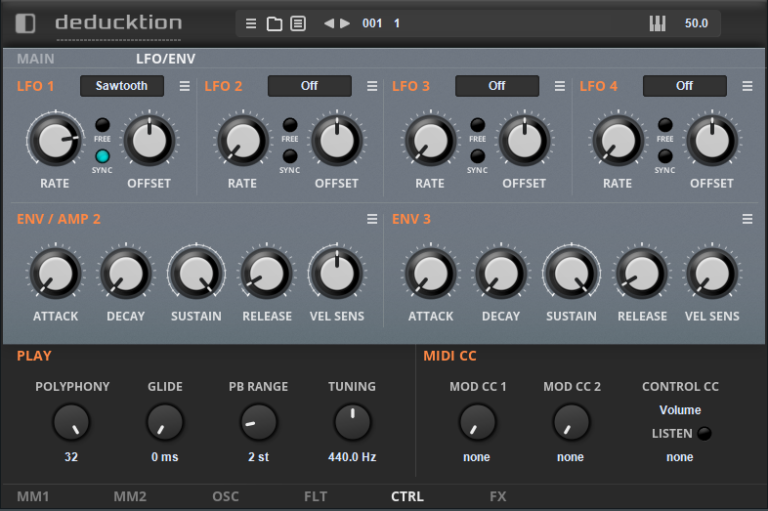Viewport: 768px width, 511px height.
Task: Click the OSC page button
Action: pos(225,496)
